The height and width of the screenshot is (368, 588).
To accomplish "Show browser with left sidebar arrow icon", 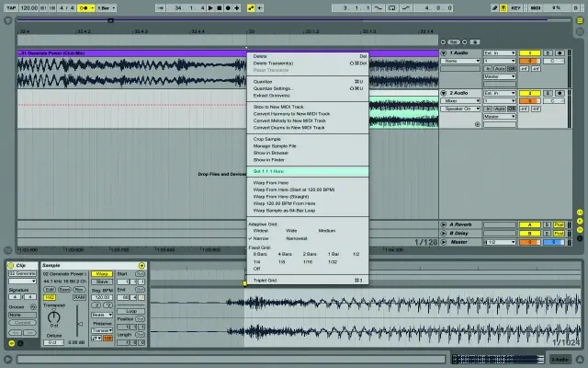I will 7,21.
